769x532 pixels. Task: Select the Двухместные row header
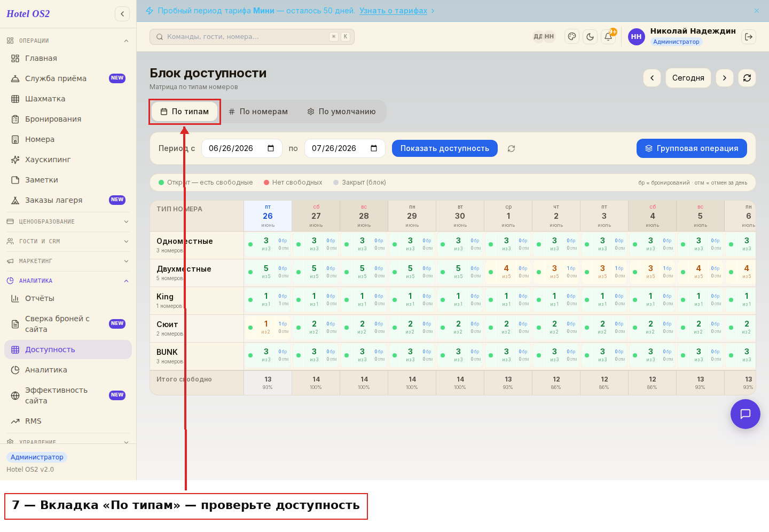click(197, 273)
